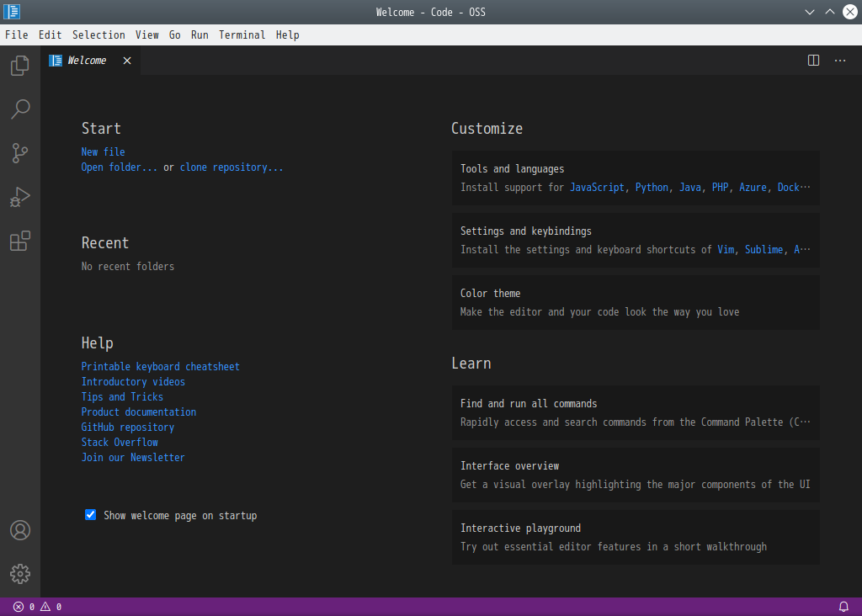Click the No recent folders text

[128, 267]
